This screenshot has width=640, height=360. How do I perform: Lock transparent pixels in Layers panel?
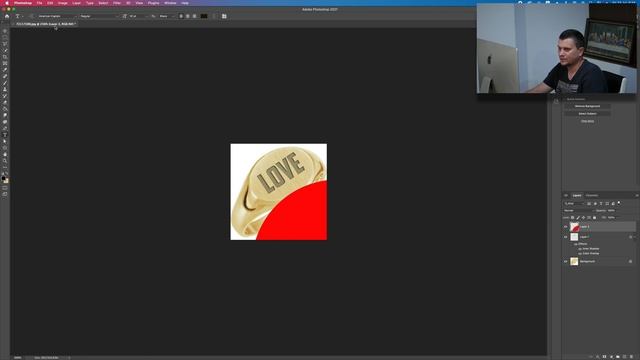pos(572,218)
